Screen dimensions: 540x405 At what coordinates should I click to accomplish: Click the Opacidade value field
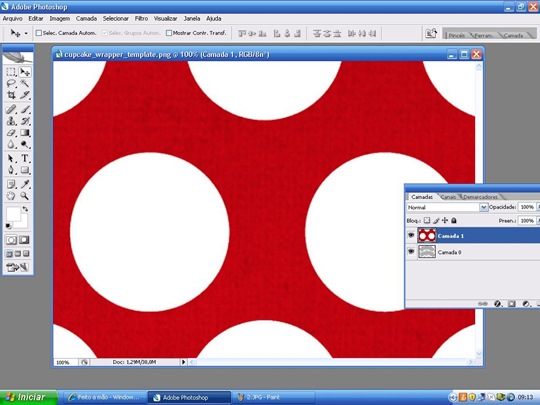click(x=527, y=207)
